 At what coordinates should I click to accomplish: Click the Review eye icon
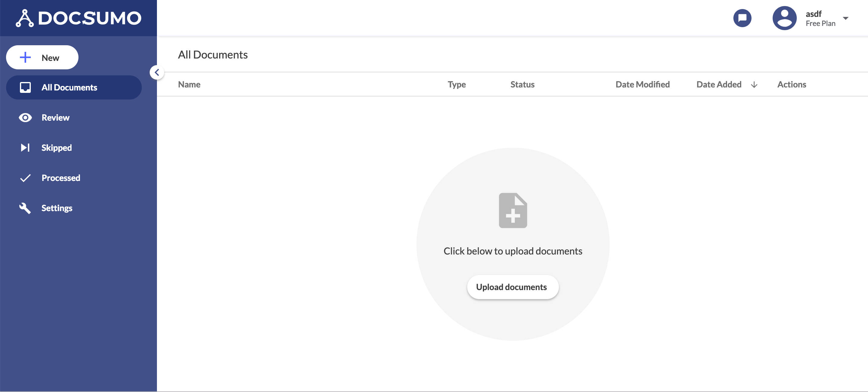tap(25, 118)
